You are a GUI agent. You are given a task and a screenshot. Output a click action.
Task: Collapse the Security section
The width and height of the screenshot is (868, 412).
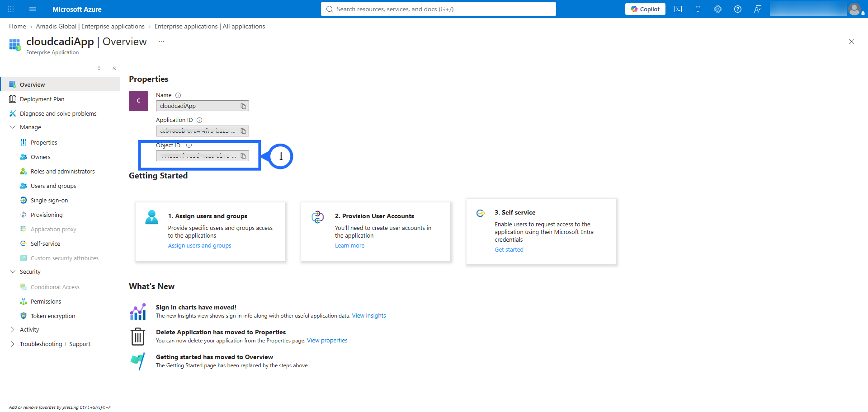(x=13, y=272)
